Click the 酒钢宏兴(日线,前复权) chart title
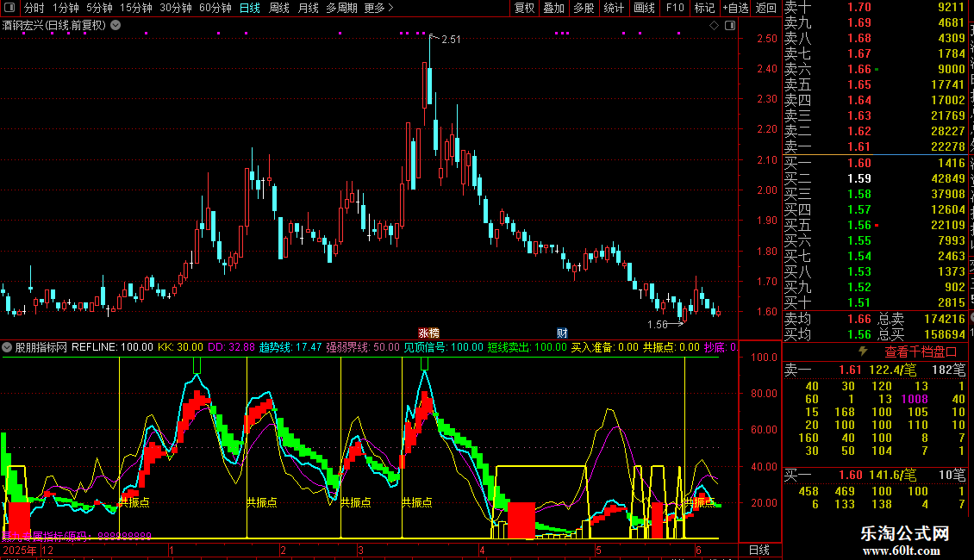 pos(54,26)
